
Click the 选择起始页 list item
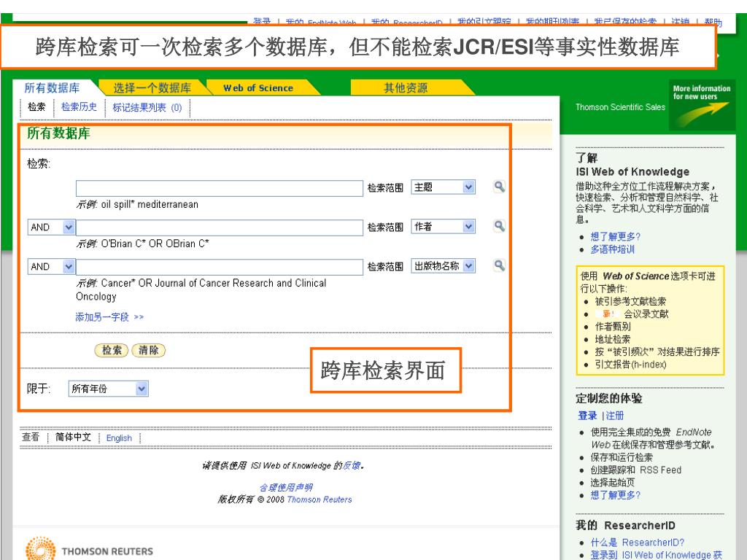613,483
